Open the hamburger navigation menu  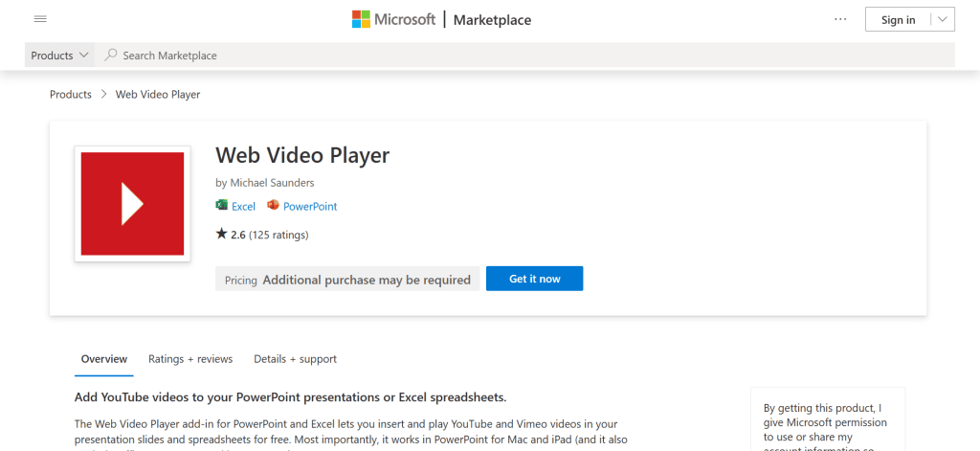(x=40, y=19)
